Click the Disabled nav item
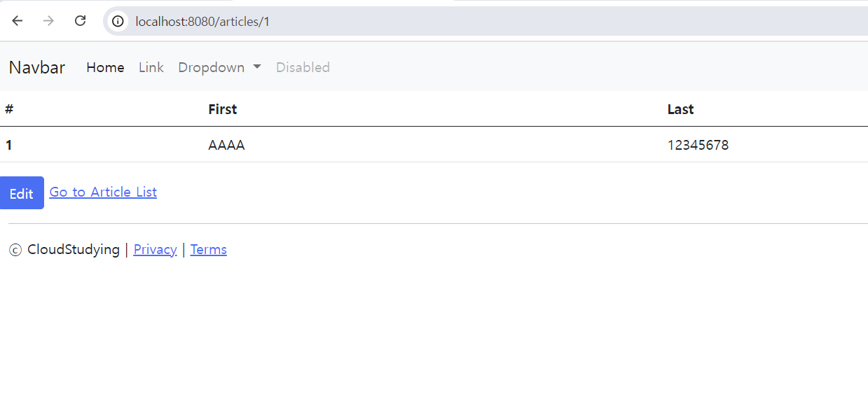The width and height of the screenshot is (868, 408). [x=303, y=67]
